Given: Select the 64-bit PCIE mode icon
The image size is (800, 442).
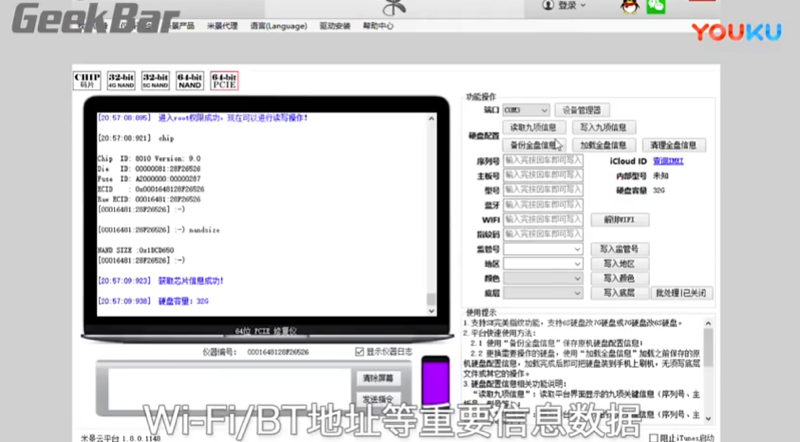Looking at the screenshot, I should 223,79.
